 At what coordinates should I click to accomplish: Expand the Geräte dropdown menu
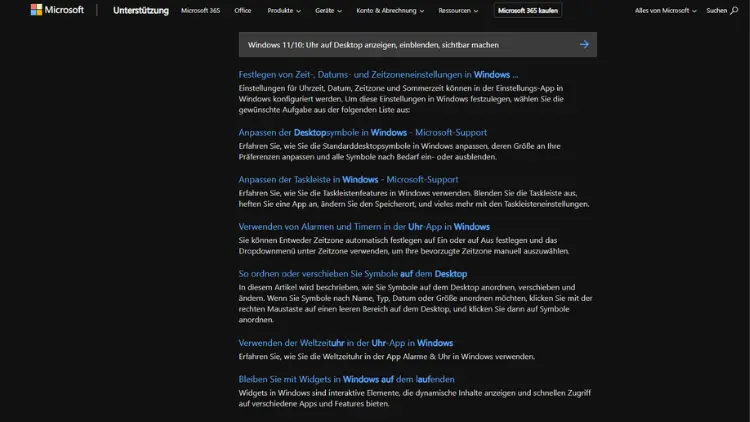click(328, 10)
